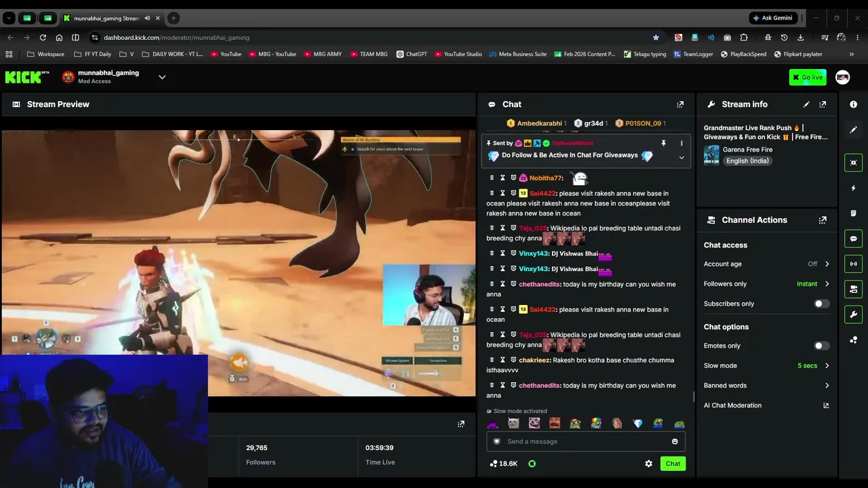Show more bookmarks with the double chevron
The image size is (868, 488).
852,54
